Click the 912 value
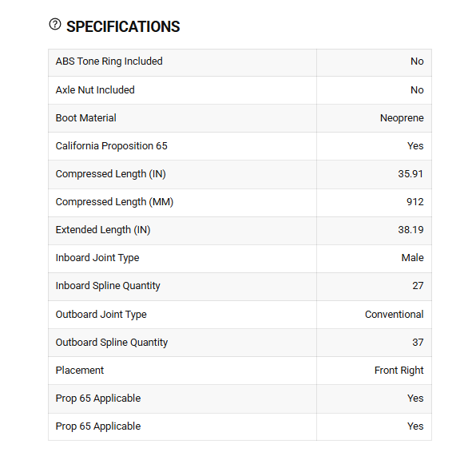The width and height of the screenshot is (476, 460). point(415,202)
